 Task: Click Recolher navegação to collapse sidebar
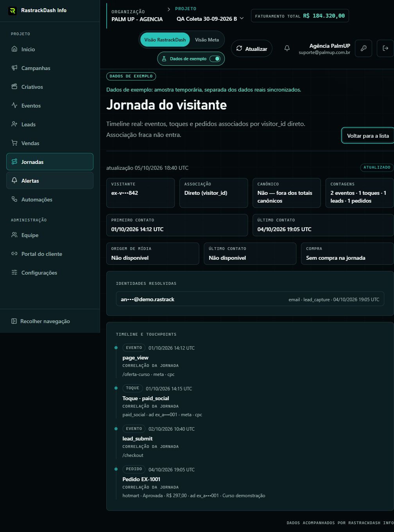50,321
